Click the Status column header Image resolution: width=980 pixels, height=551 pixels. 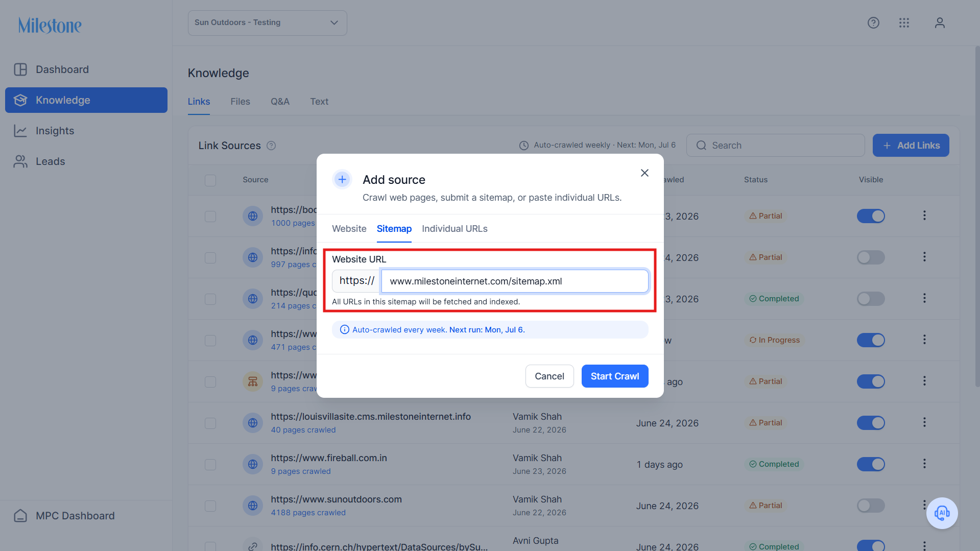pyautogui.click(x=755, y=180)
